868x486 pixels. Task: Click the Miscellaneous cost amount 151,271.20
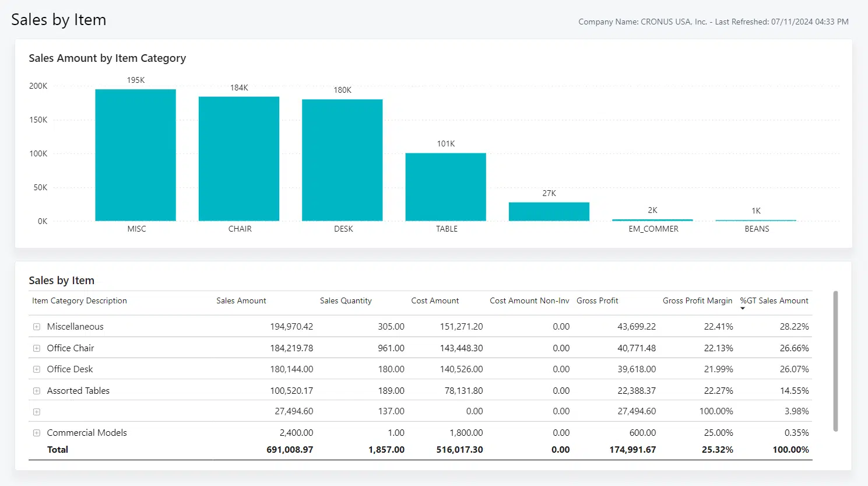coord(461,327)
